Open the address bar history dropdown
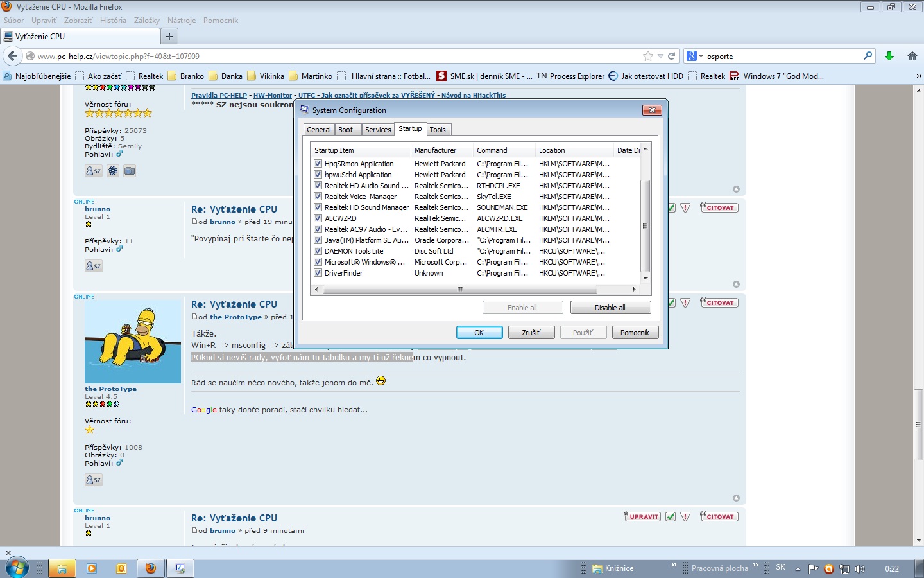This screenshot has height=578, width=924. click(x=660, y=56)
